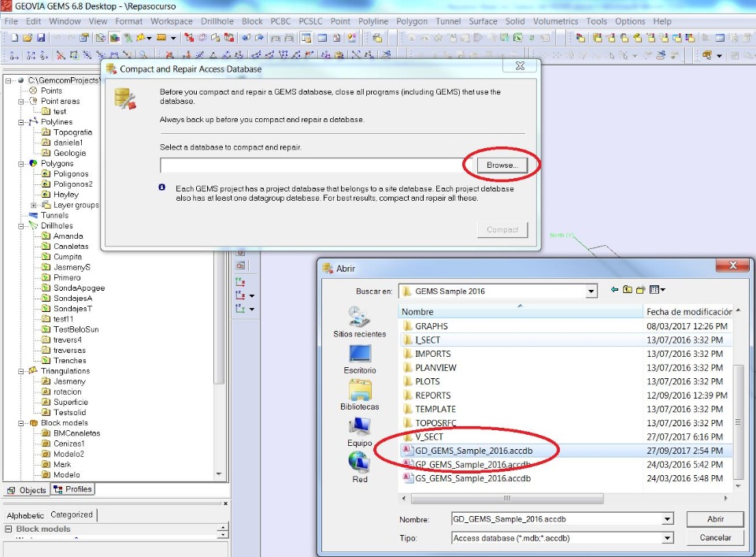
Task: Click the Save floppy disk toolbar icon
Action: 41,38
